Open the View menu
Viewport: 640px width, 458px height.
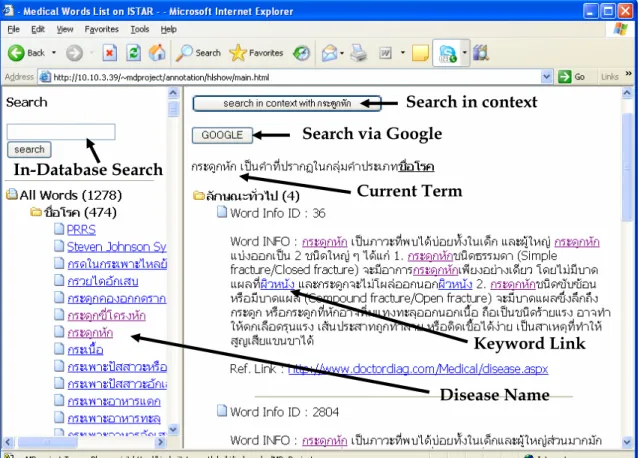tap(65, 29)
